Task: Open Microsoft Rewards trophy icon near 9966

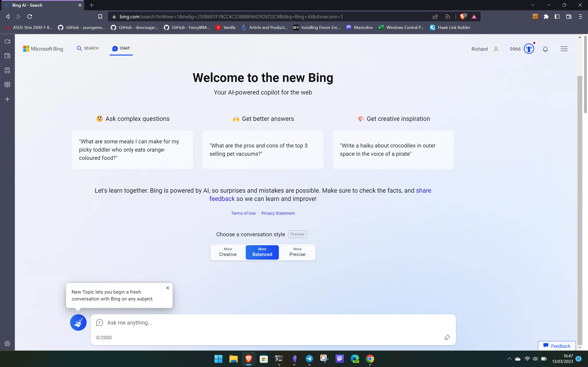Action: [x=529, y=49]
